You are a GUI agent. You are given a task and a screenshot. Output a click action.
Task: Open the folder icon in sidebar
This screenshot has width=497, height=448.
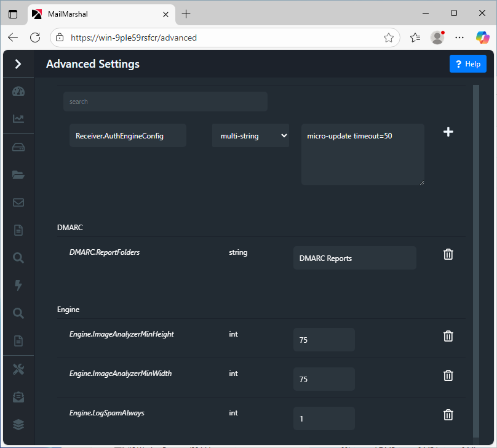pos(18,175)
